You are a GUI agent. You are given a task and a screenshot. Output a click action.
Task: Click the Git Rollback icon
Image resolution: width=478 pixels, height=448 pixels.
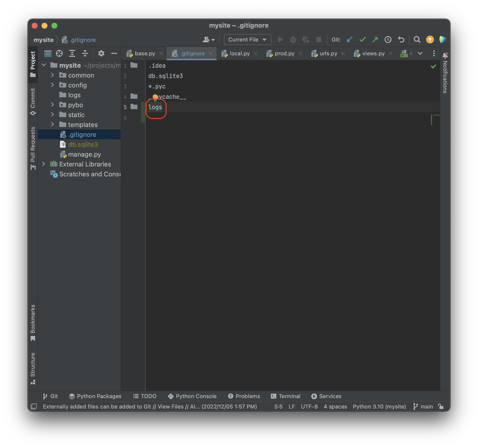coord(401,40)
